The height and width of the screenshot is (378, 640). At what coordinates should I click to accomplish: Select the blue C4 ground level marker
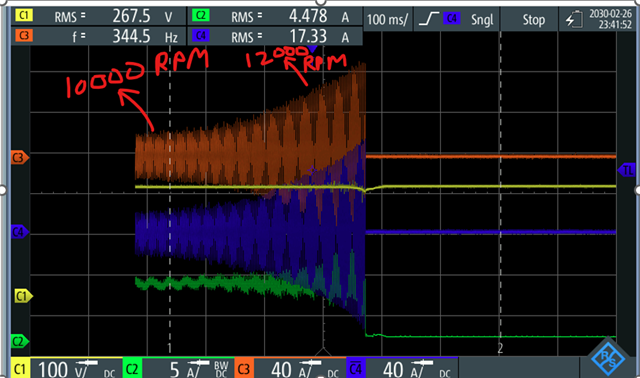(x=20, y=232)
